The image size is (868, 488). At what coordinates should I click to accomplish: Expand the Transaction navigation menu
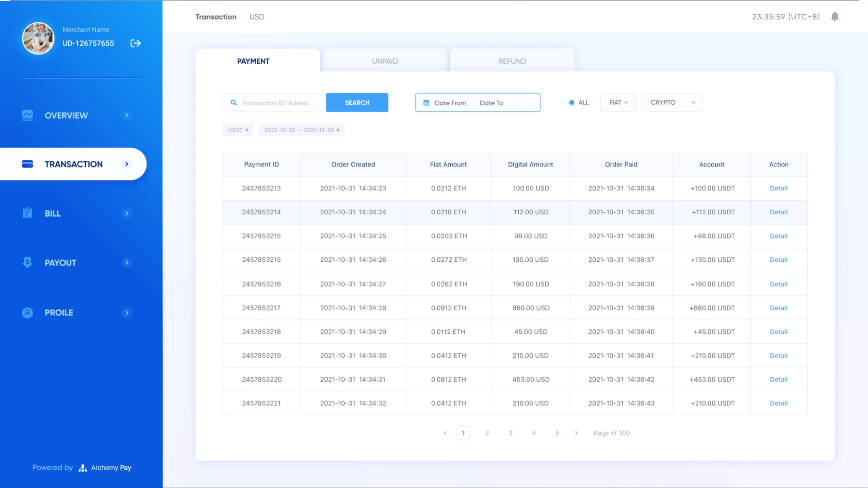[127, 164]
